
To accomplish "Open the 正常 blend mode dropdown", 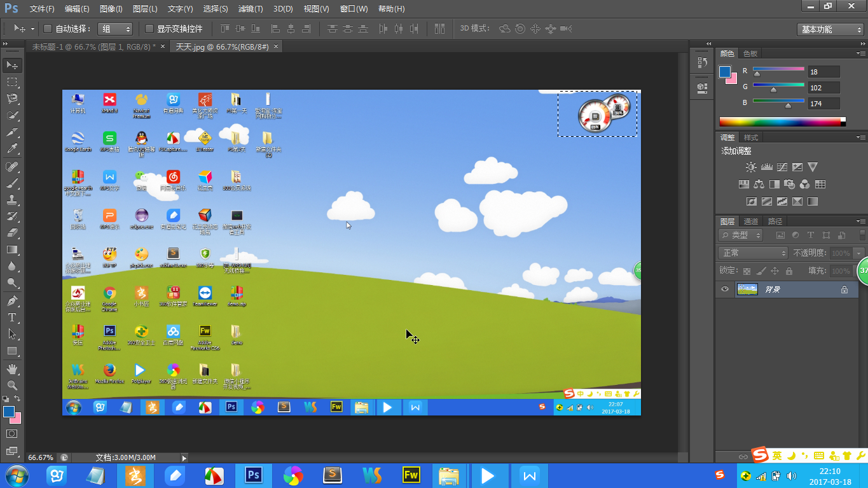I will click(754, 253).
